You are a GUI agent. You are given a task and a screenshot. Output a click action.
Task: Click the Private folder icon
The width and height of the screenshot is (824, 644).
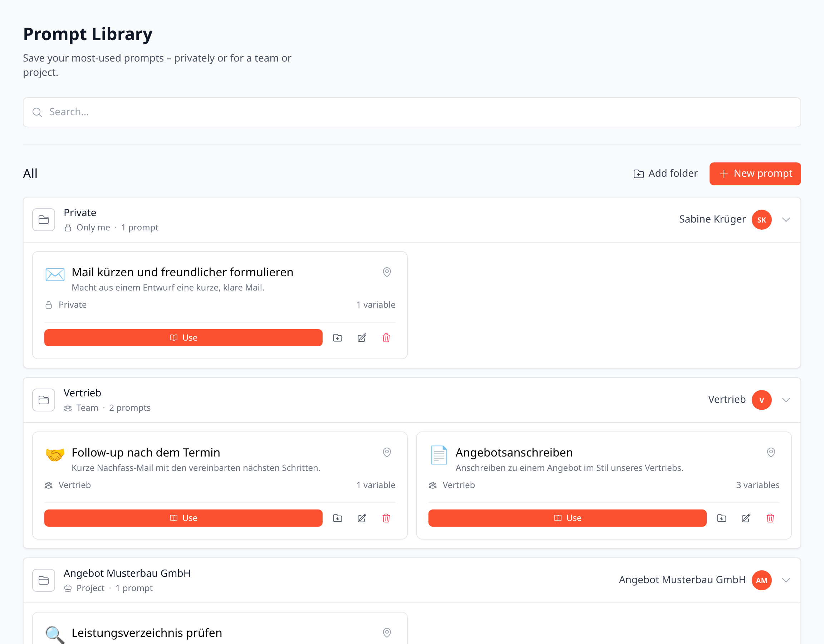44,220
